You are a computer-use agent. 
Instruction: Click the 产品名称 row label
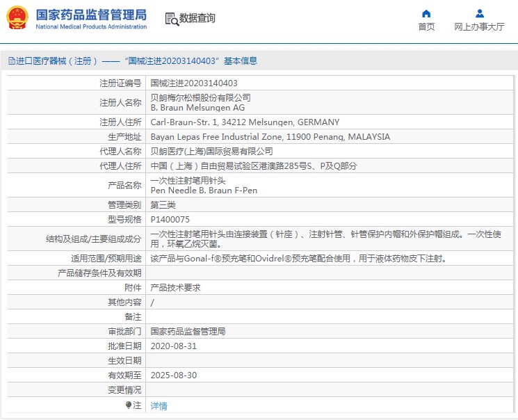pyautogui.click(x=124, y=186)
